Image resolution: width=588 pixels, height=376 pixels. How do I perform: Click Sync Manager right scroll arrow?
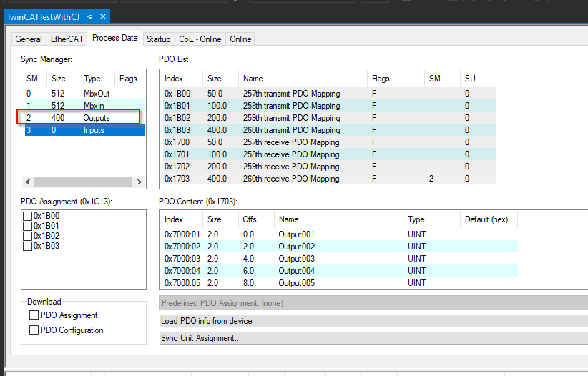(139, 182)
